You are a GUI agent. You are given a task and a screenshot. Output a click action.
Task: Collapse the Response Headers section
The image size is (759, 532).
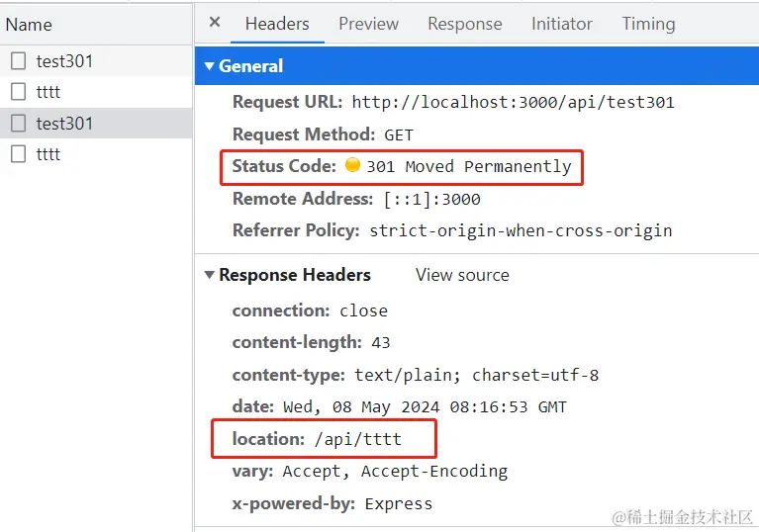point(210,275)
